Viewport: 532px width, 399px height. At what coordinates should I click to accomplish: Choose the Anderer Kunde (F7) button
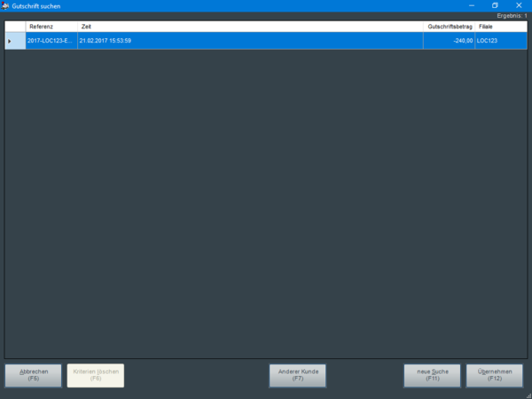(x=298, y=375)
